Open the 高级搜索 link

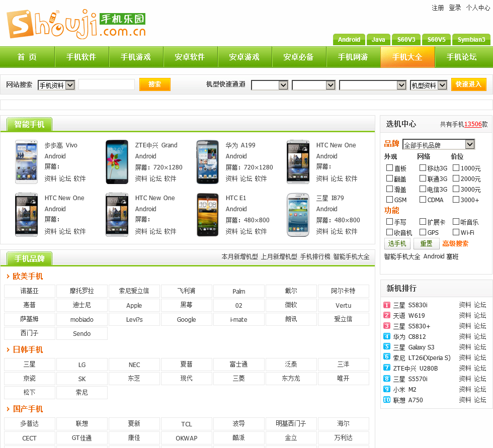pyautogui.click(x=455, y=243)
